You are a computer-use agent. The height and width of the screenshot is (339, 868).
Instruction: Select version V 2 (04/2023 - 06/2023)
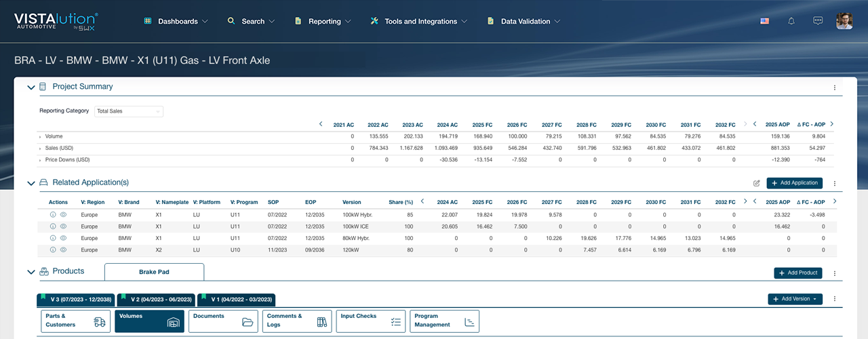(x=156, y=299)
